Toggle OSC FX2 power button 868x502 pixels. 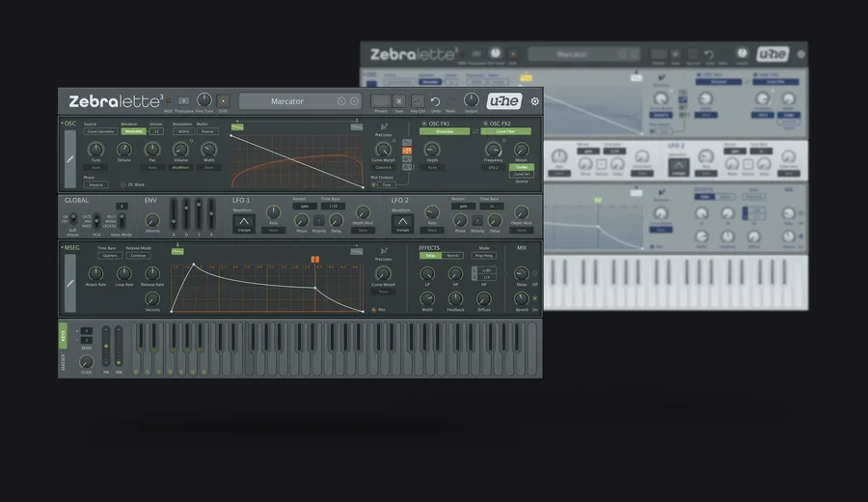pyautogui.click(x=485, y=124)
